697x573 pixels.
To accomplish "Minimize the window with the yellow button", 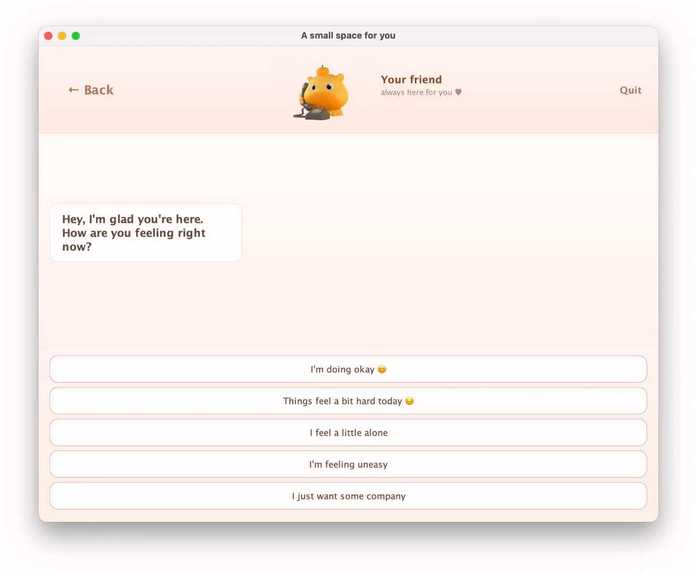I will pyautogui.click(x=62, y=36).
